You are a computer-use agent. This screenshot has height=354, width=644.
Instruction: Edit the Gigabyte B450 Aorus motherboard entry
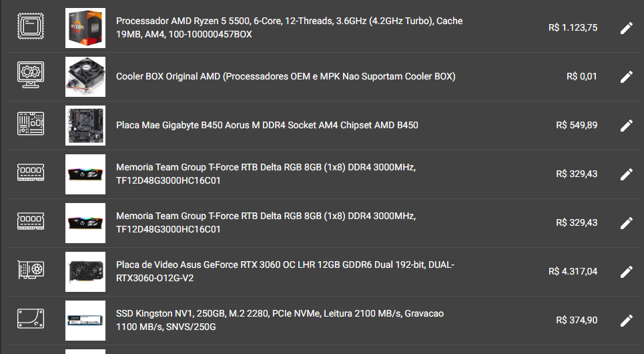pyautogui.click(x=627, y=126)
